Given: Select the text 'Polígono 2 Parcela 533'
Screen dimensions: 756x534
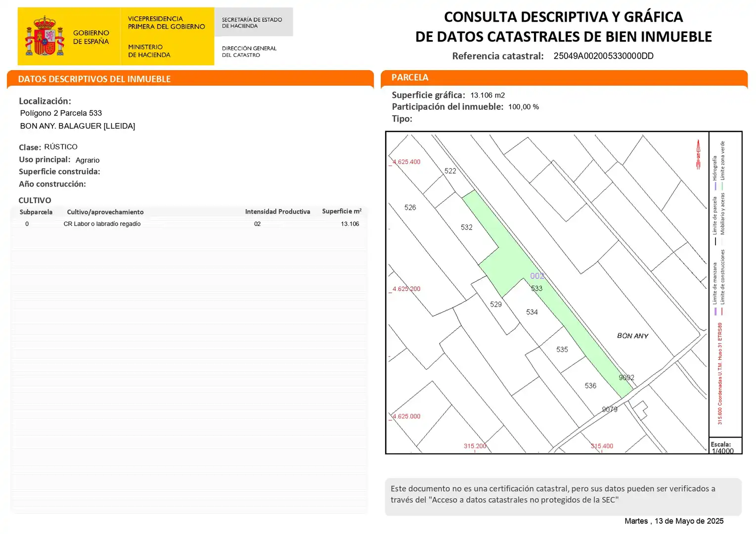Looking at the screenshot, I should (x=61, y=113).
